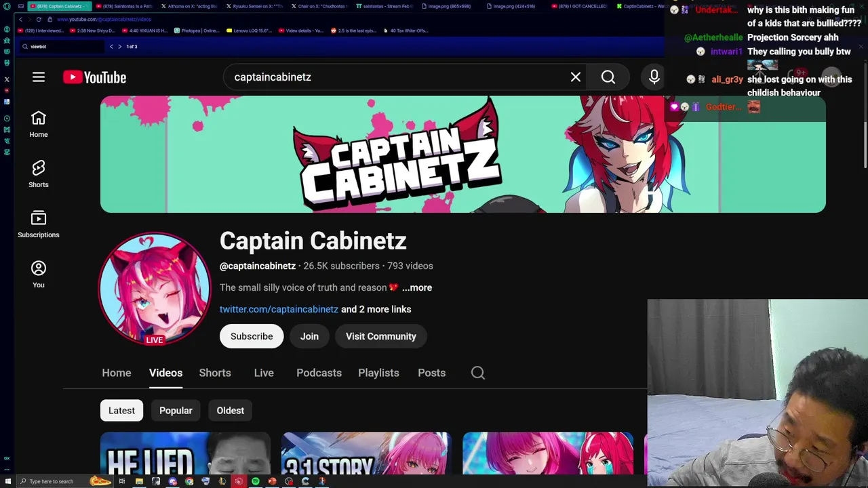Click the magnifier search button
Viewport: 868px width, 488px height.
pos(608,77)
